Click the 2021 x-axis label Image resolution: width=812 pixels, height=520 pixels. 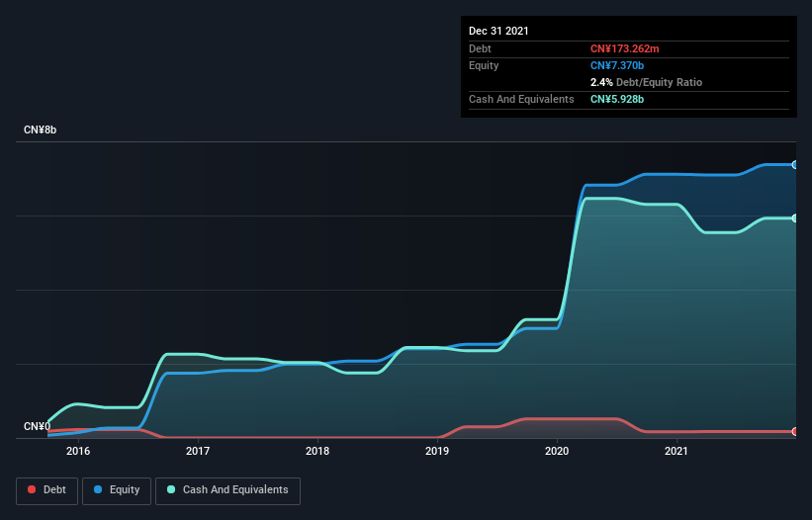pos(677,451)
